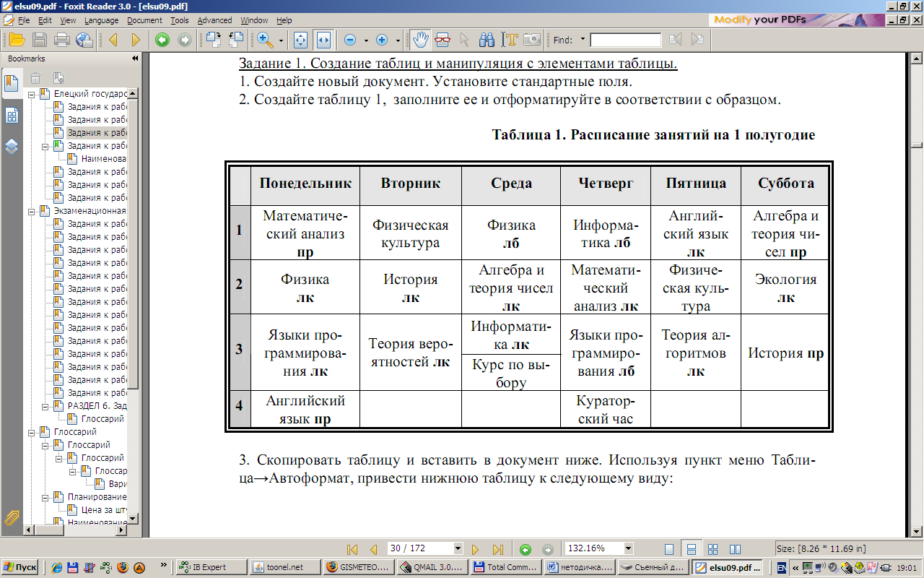Click the Find text input field
The height and width of the screenshot is (578, 924).
(625, 40)
